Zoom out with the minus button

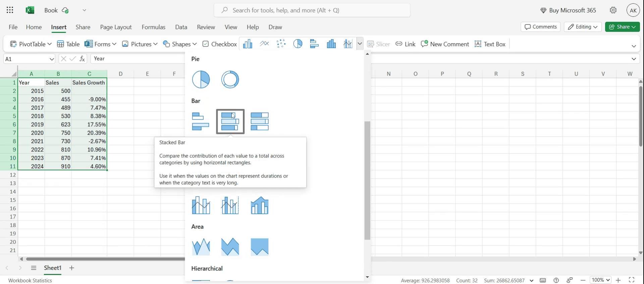(x=583, y=280)
